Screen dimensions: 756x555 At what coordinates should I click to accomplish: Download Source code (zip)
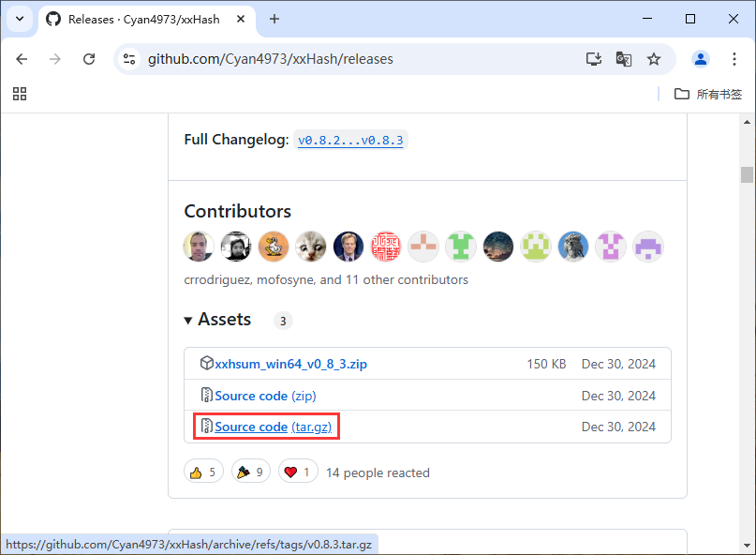pos(265,396)
